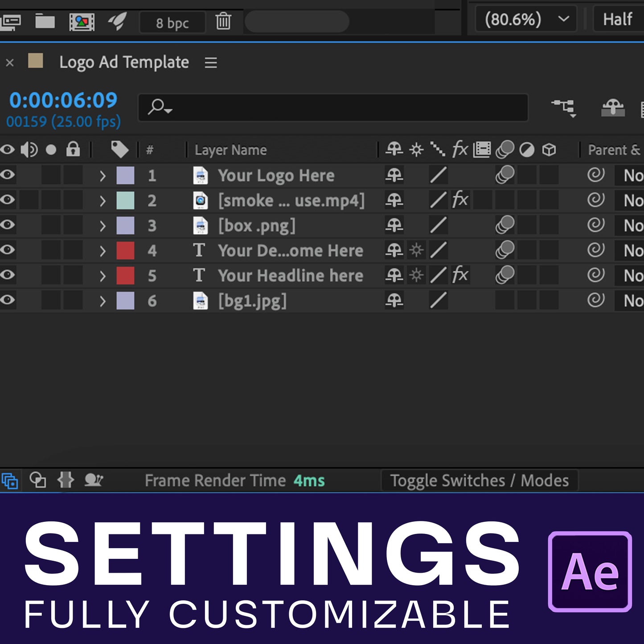Expand the Your Headline here layer
644x644 pixels.
click(103, 276)
